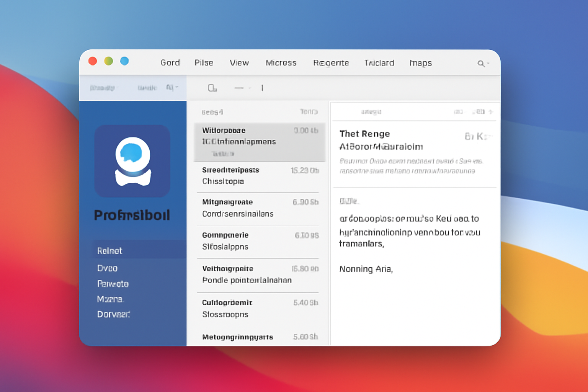Click the blue app logo in sidebar
Image resolution: width=588 pixels, height=392 pixels.
[x=132, y=161]
